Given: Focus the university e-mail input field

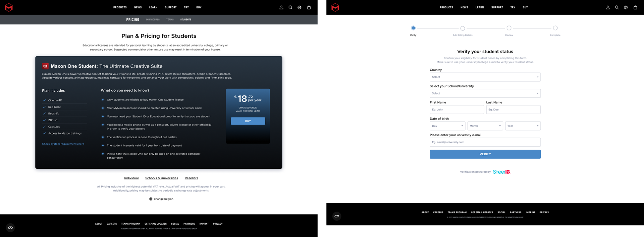Looking at the screenshot, I should tap(485, 142).
